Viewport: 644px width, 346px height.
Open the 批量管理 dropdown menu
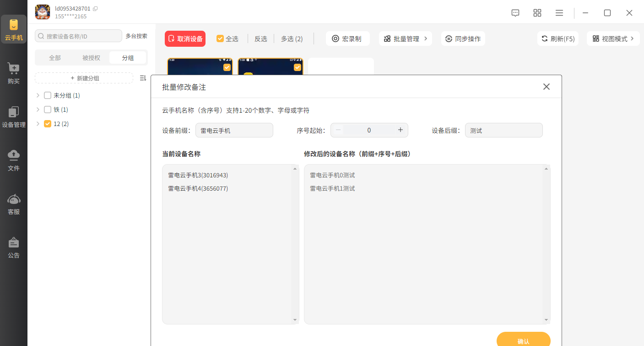(x=406, y=39)
